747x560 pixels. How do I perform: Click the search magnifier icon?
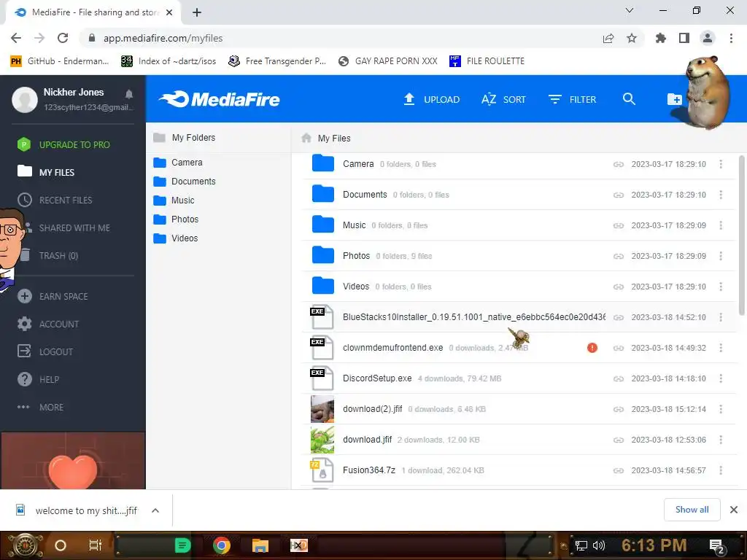point(629,99)
